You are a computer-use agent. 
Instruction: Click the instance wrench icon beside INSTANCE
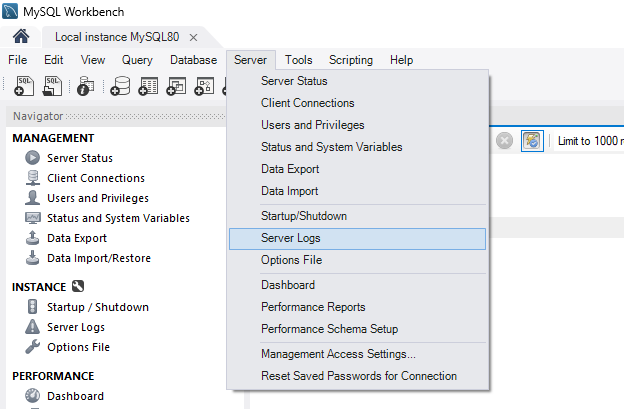pos(78,287)
